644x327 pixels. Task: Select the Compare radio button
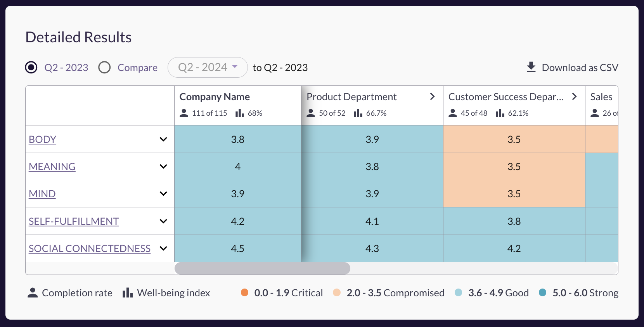[104, 68]
